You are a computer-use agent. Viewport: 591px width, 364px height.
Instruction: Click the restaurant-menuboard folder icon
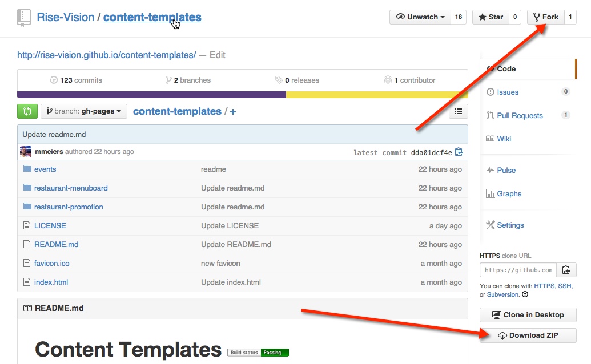point(27,187)
